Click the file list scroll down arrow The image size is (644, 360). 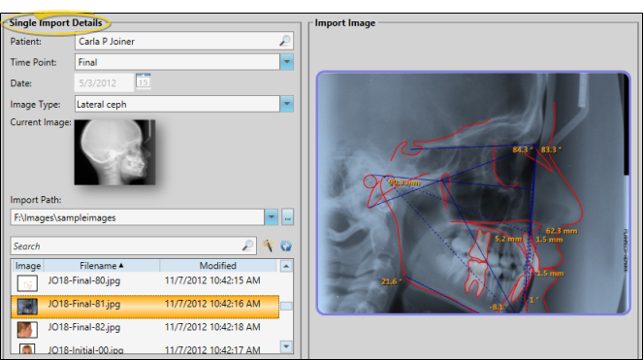click(x=286, y=346)
